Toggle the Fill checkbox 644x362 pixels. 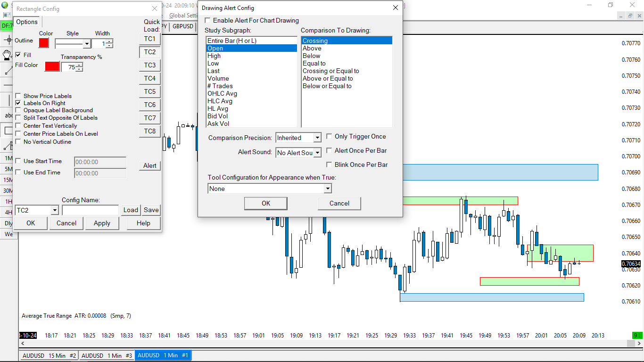click(18, 55)
